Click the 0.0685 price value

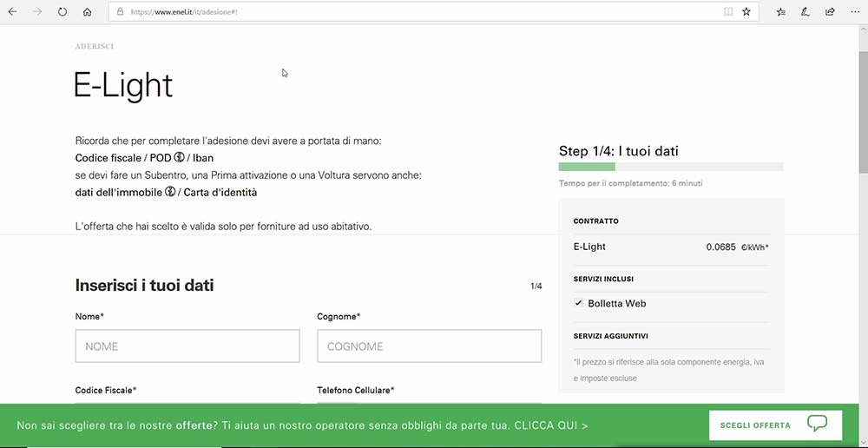720,247
